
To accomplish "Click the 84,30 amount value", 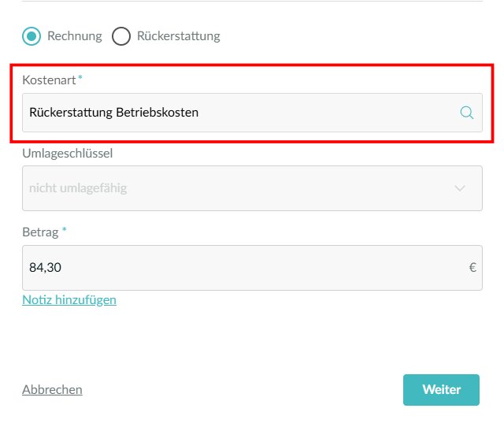I will tap(45, 268).
